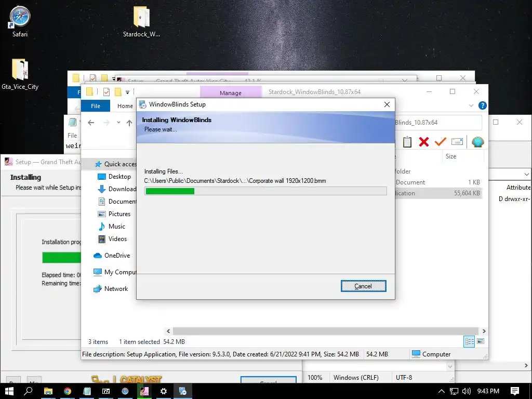Open taskbar search

28,391
